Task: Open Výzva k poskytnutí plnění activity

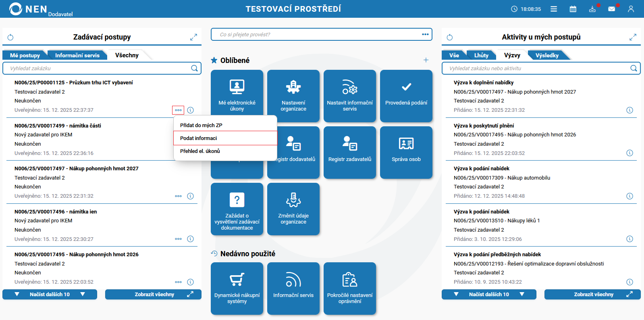Action: tap(484, 125)
